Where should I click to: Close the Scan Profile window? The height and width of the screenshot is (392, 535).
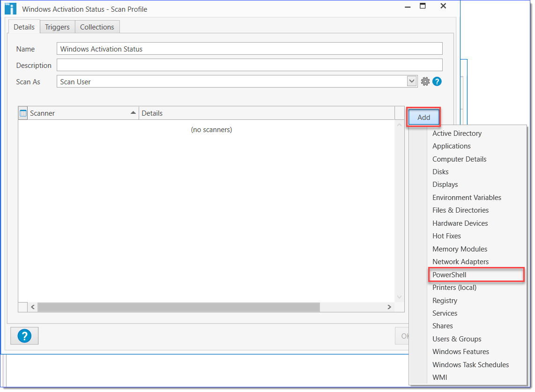click(x=443, y=6)
